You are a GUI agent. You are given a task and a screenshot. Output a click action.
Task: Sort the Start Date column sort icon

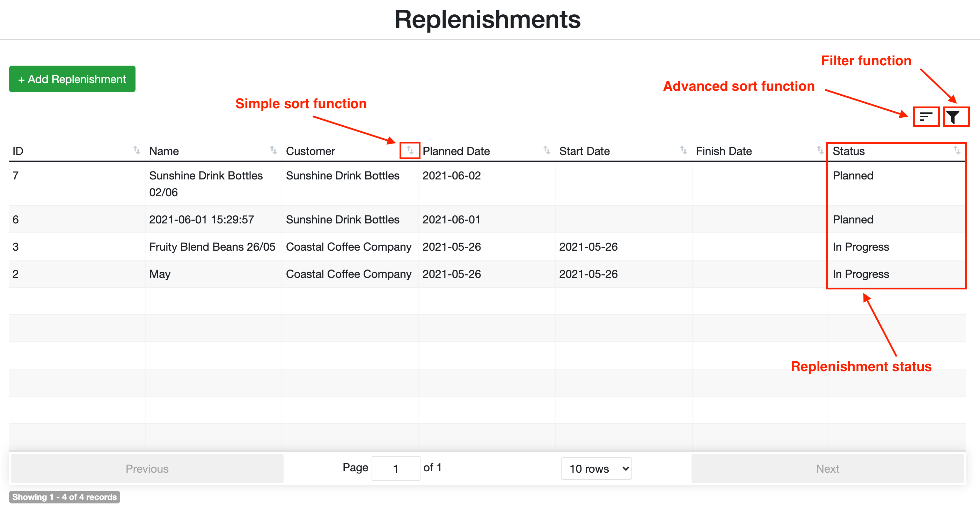(x=683, y=151)
